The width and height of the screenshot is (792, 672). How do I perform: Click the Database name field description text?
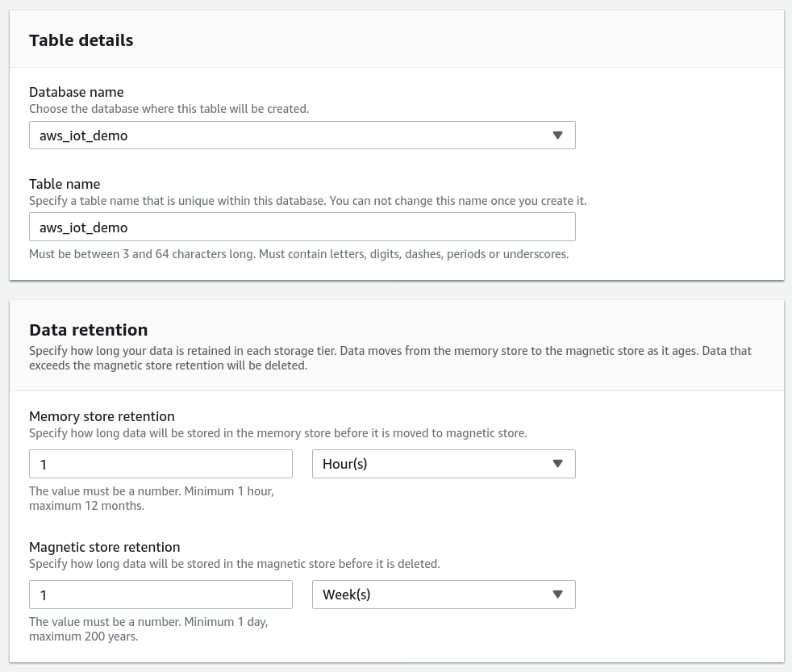[169, 108]
